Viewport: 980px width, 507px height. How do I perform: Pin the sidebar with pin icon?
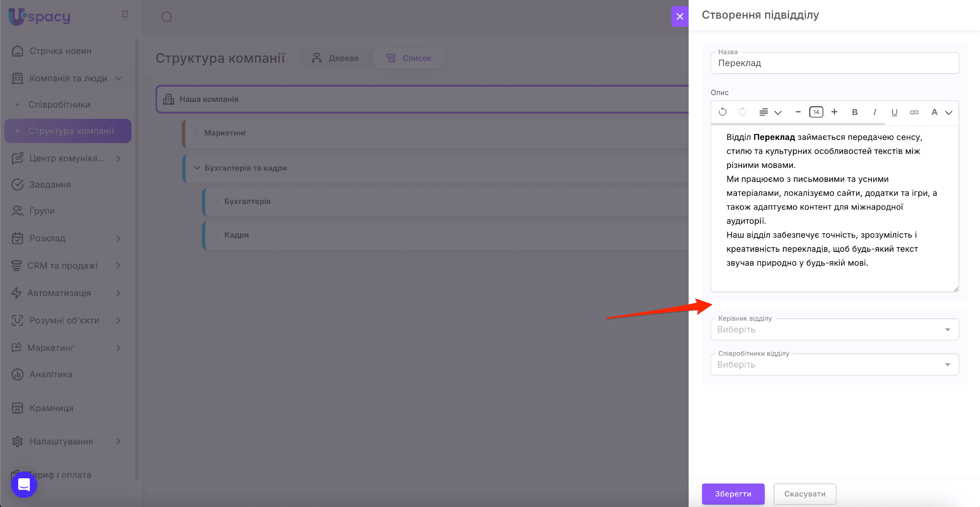point(125,16)
